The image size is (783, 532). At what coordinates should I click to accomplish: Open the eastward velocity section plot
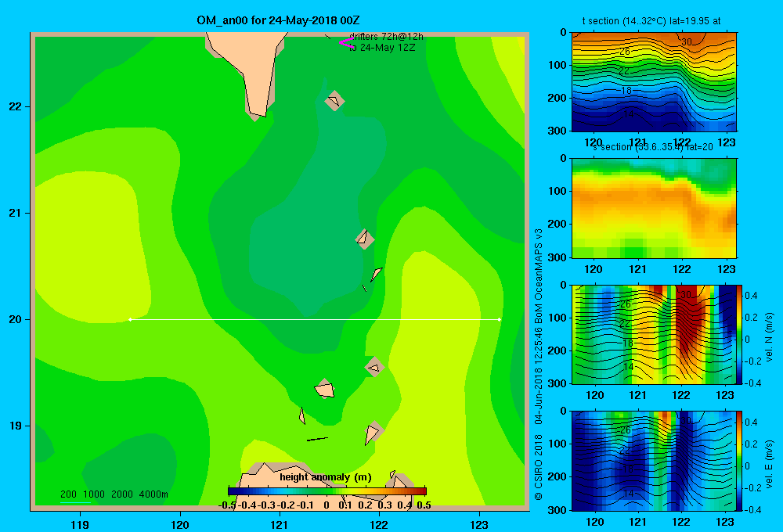click(654, 461)
